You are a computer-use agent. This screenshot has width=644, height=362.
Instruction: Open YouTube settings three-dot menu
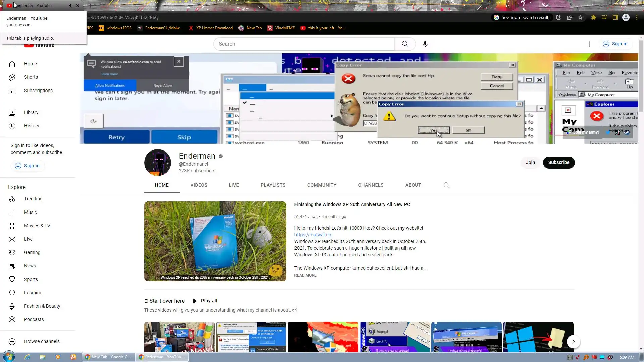click(x=589, y=44)
